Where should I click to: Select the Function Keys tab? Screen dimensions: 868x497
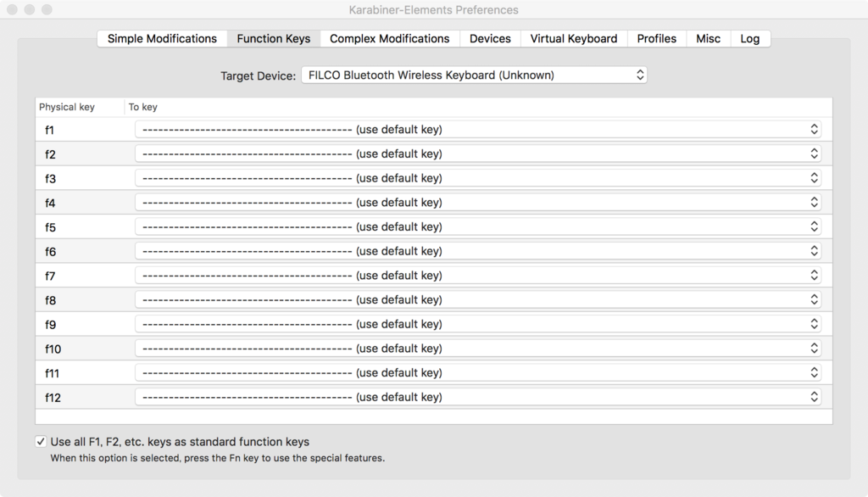pos(274,39)
